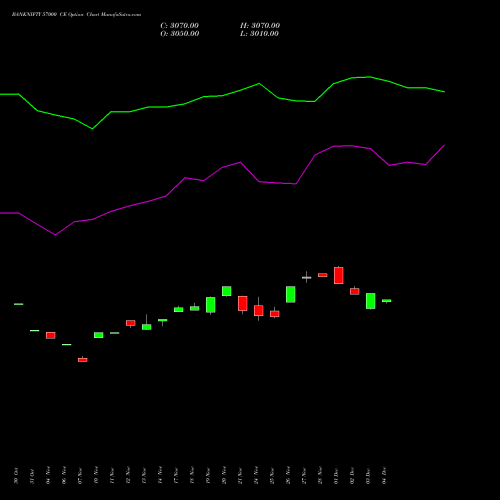Click the green candle for 03 Dec
The image size is (500, 500).
371,301
